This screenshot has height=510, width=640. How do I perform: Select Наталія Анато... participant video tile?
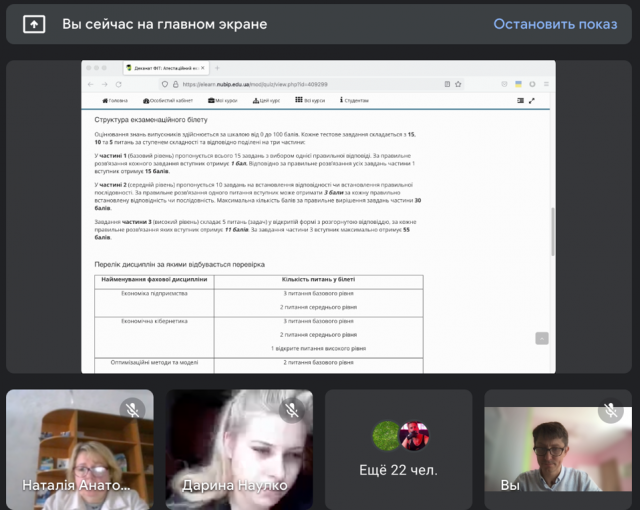[x=80, y=450]
